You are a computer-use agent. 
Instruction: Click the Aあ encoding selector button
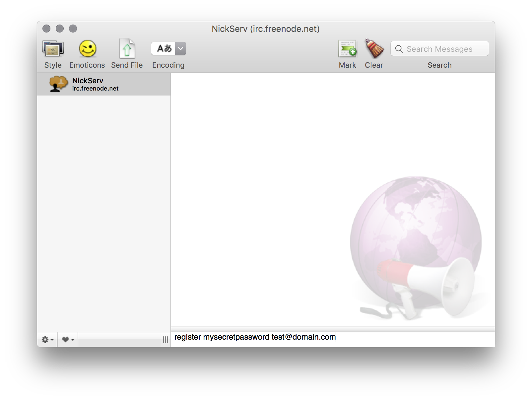coord(164,49)
